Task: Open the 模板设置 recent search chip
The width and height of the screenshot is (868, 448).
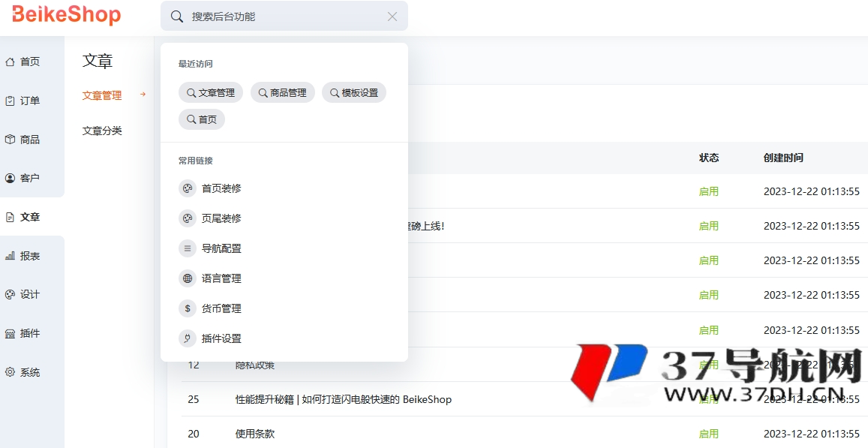Action: tap(353, 92)
